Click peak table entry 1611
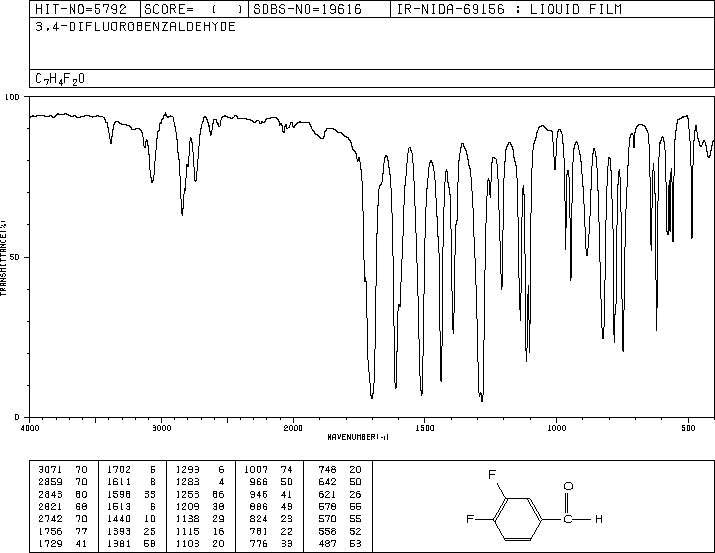Viewport: 715px width, 553px height. click(x=119, y=482)
